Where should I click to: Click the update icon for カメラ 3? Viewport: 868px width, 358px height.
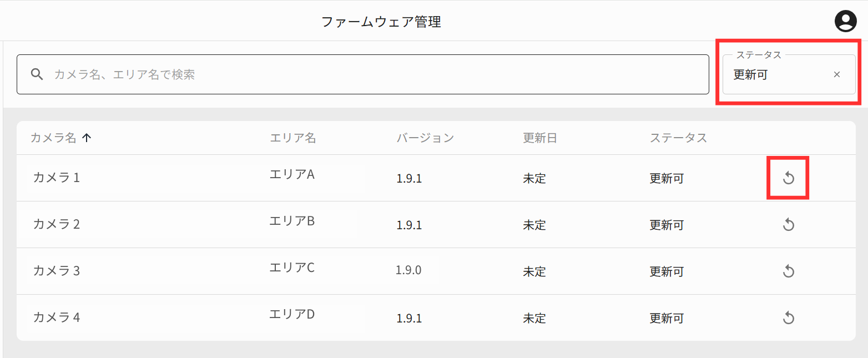coord(788,271)
